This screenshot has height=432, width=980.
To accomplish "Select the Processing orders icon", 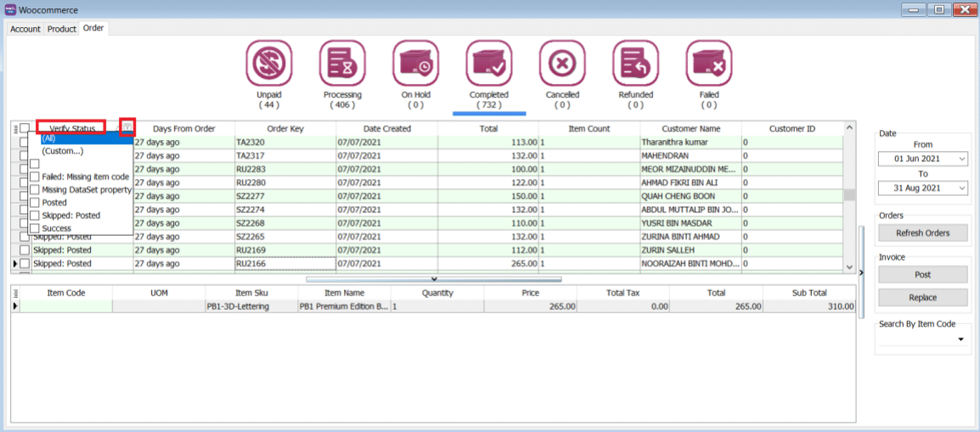I will pyautogui.click(x=342, y=64).
